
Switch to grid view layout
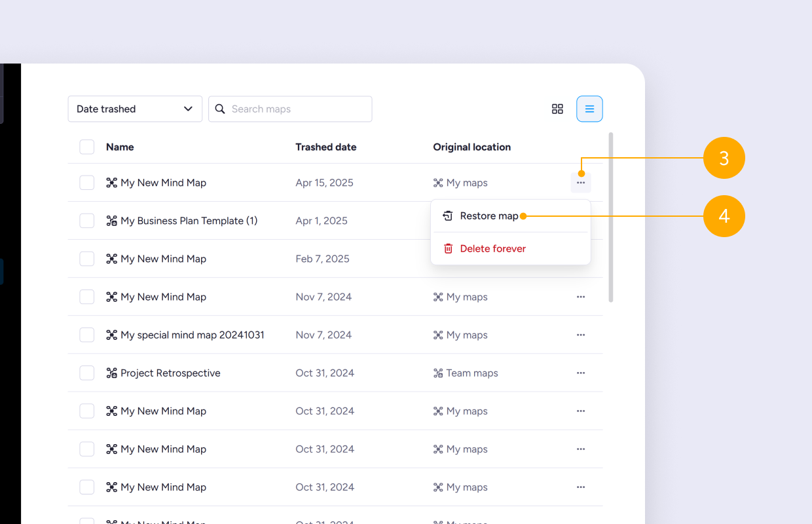click(x=557, y=109)
